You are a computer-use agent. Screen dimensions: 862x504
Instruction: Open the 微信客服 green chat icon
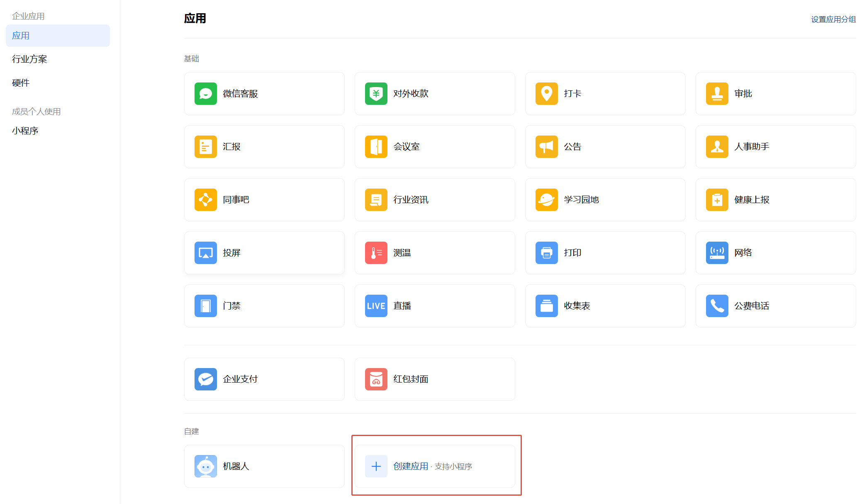[x=205, y=94]
